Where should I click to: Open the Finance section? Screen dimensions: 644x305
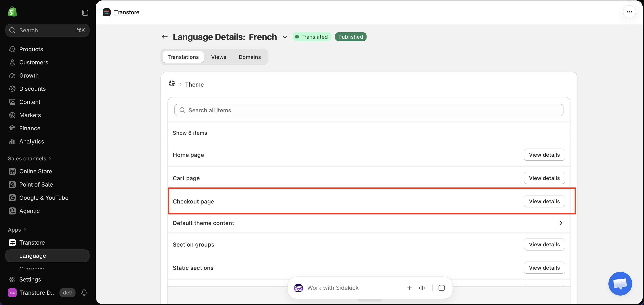coord(30,128)
